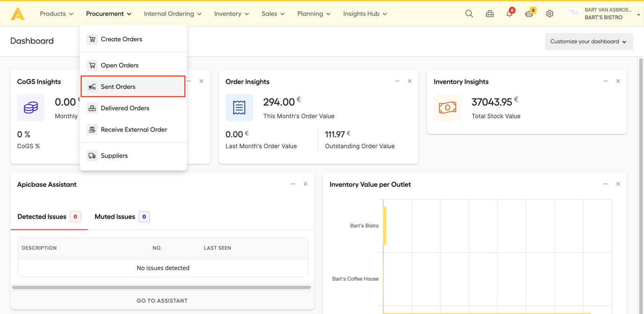Open the settings gear icon
Viewport: 644px width, 314px height.
pos(549,14)
